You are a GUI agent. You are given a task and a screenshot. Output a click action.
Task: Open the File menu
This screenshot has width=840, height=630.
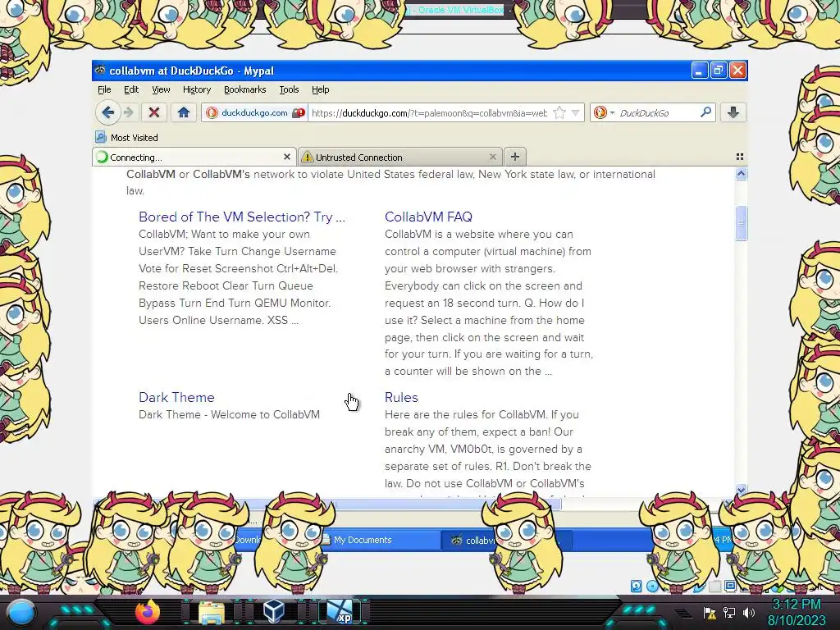pos(104,89)
